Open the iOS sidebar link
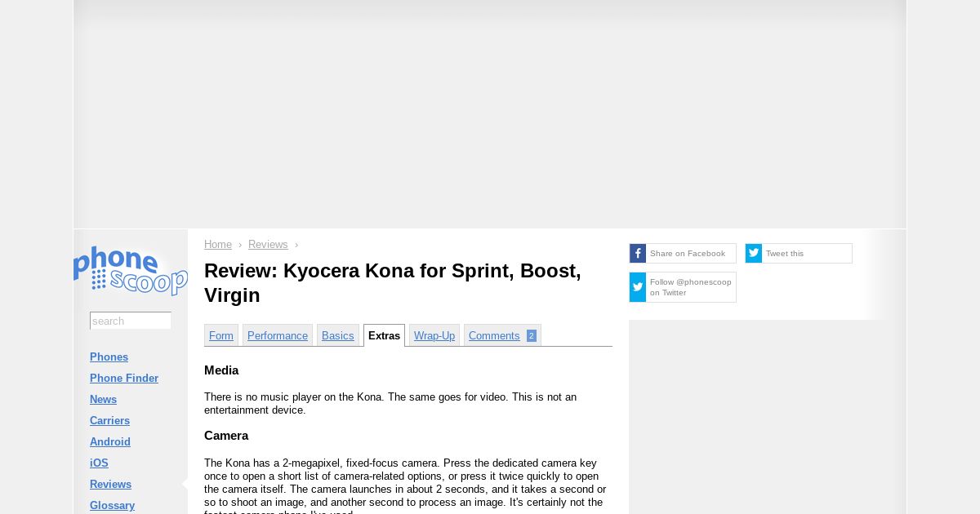The image size is (980, 514). click(x=99, y=463)
